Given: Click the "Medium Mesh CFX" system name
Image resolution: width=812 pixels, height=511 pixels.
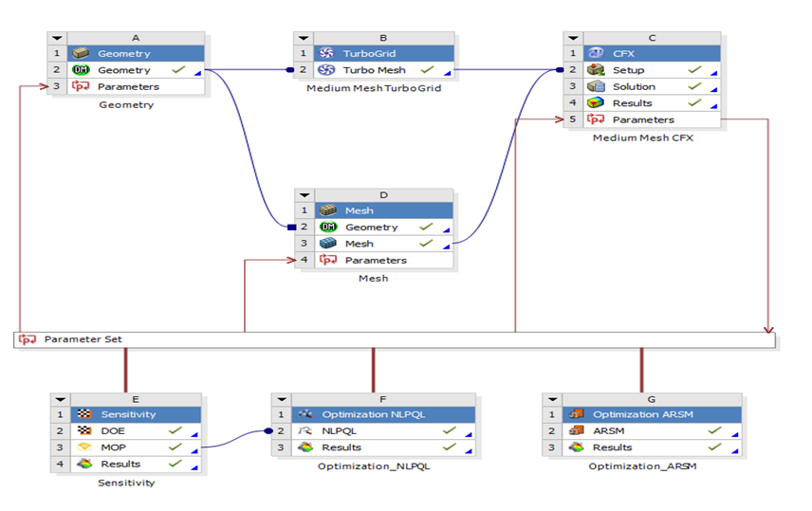Looking at the screenshot, I should (x=643, y=137).
